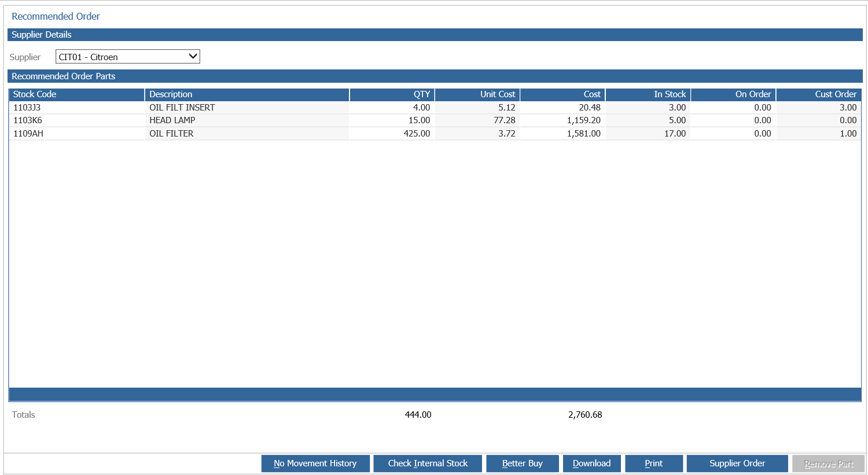This screenshot has height=475, width=868.
Task: Download the recommended order
Action: (592, 463)
